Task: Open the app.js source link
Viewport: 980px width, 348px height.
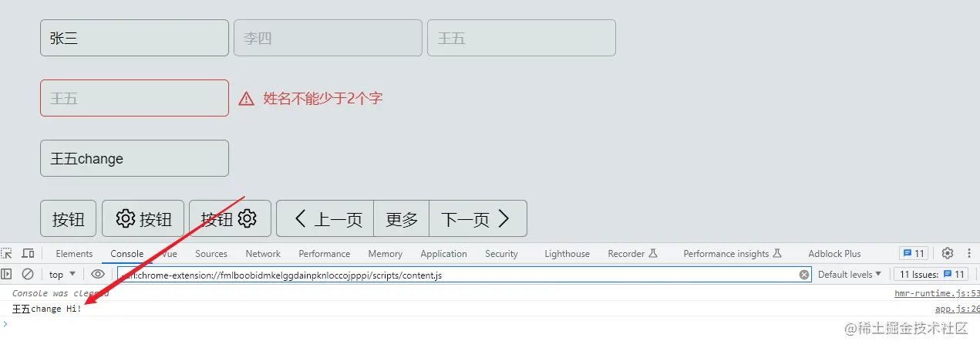Action: (x=958, y=309)
